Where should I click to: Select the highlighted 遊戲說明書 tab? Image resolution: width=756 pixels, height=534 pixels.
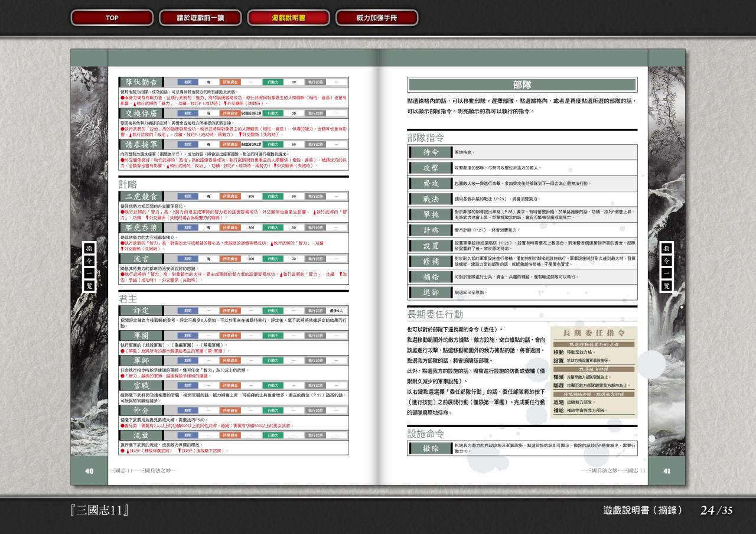[288, 18]
